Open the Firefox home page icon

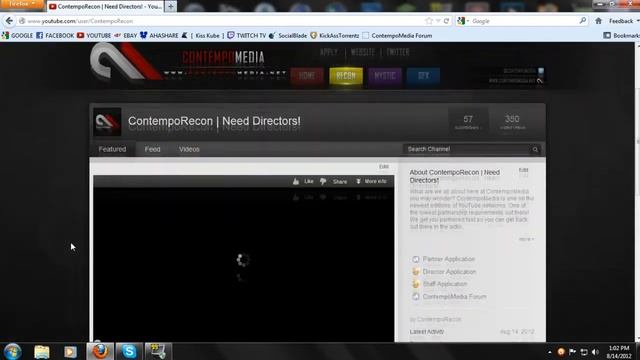point(598,21)
